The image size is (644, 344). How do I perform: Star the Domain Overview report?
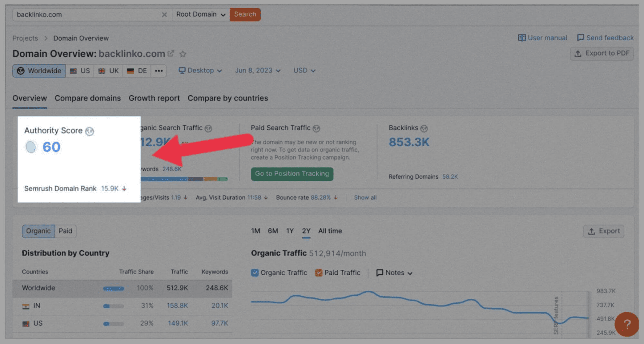[x=182, y=54]
